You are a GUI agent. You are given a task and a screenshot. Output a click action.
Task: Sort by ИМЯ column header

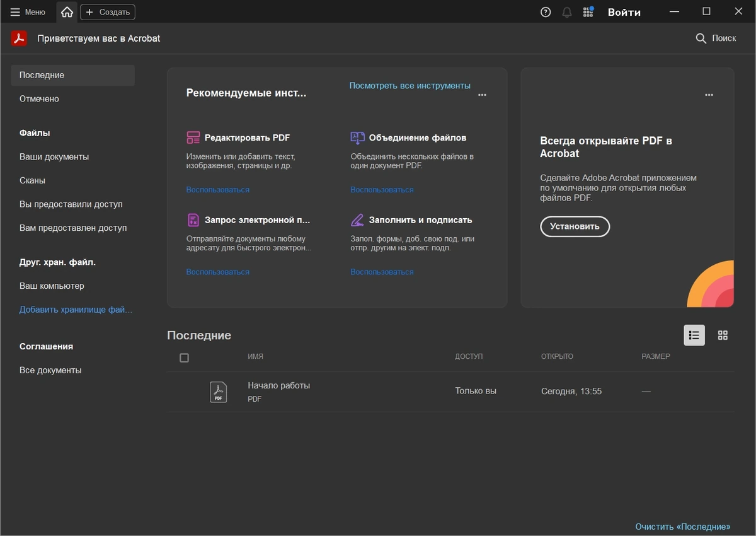[x=255, y=356]
